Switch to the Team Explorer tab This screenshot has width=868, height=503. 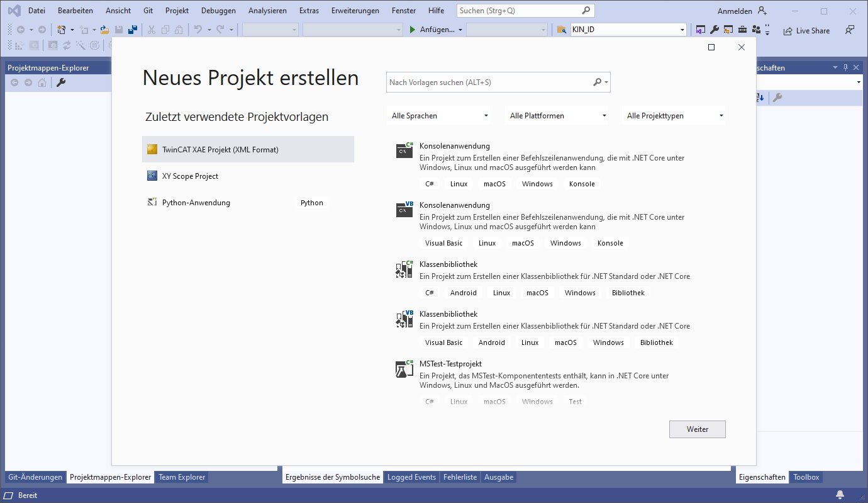pyautogui.click(x=182, y=477)
